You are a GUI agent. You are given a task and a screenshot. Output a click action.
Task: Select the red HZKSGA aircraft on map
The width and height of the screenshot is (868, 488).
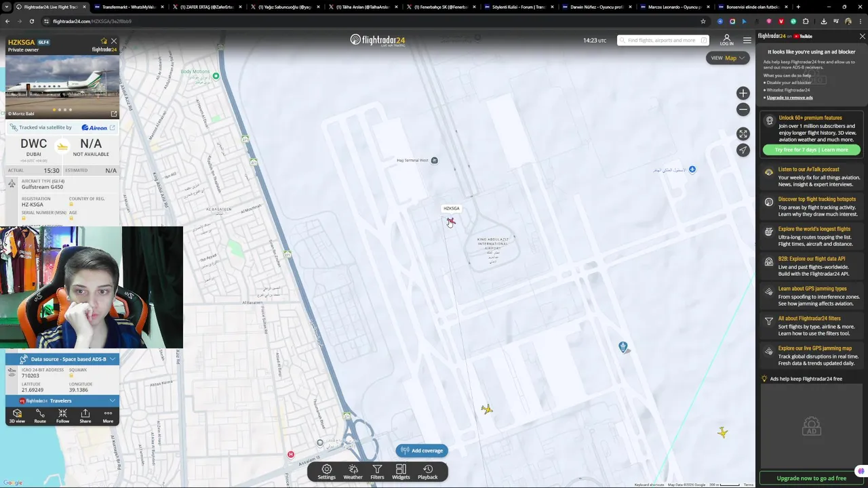[452, 222]
